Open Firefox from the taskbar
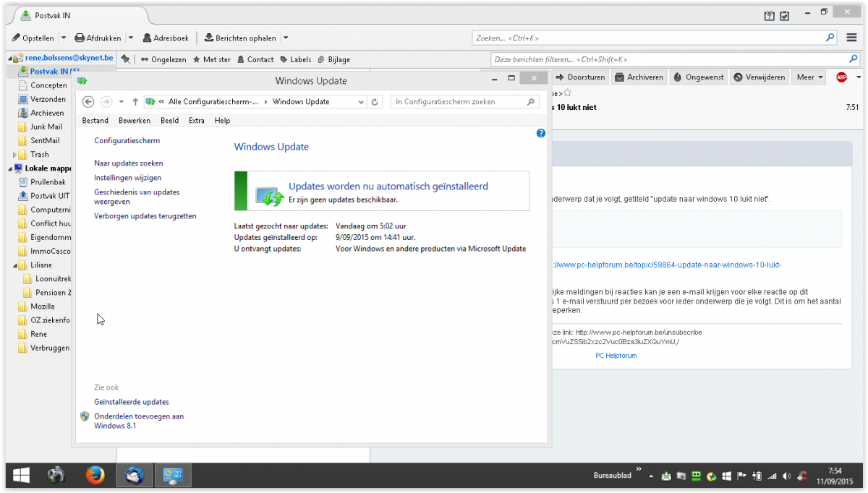Image resolution: width=868 pixels, height=493 pixels. 95,475
